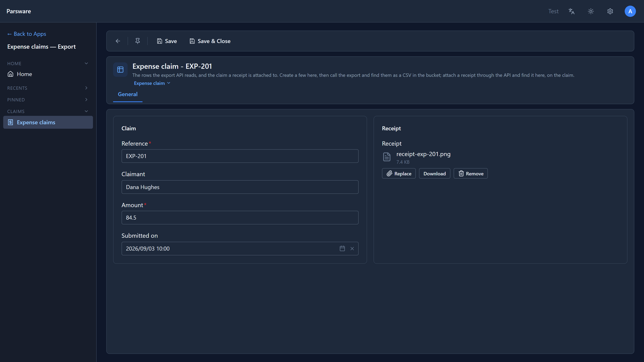Click the 7.4 KB file size text
Screen dimensions: 644x362
403,162
